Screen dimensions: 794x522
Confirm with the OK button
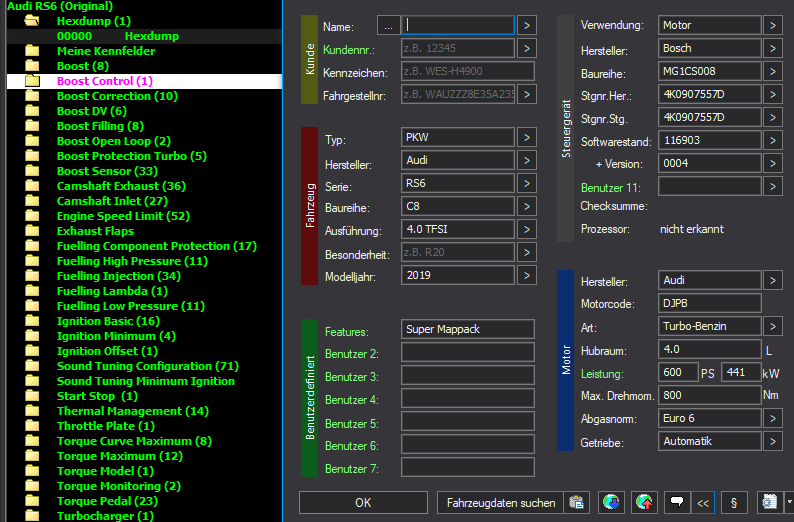click(x=363, y=502)
